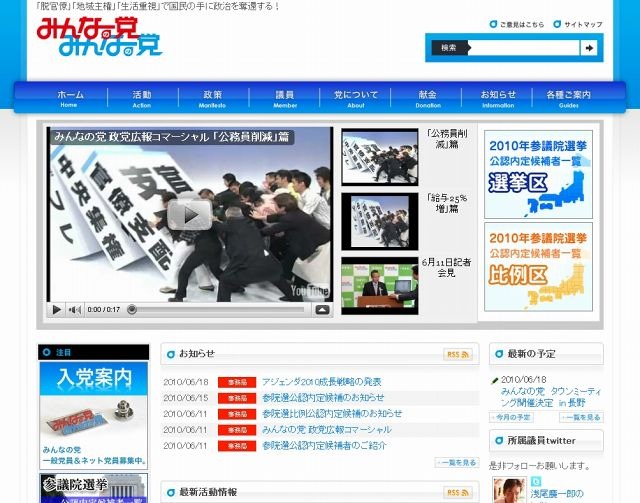
Task: Click the みんなの党 一般党員＆ネット党員募集中 link
Action: [x=94, y=455]
